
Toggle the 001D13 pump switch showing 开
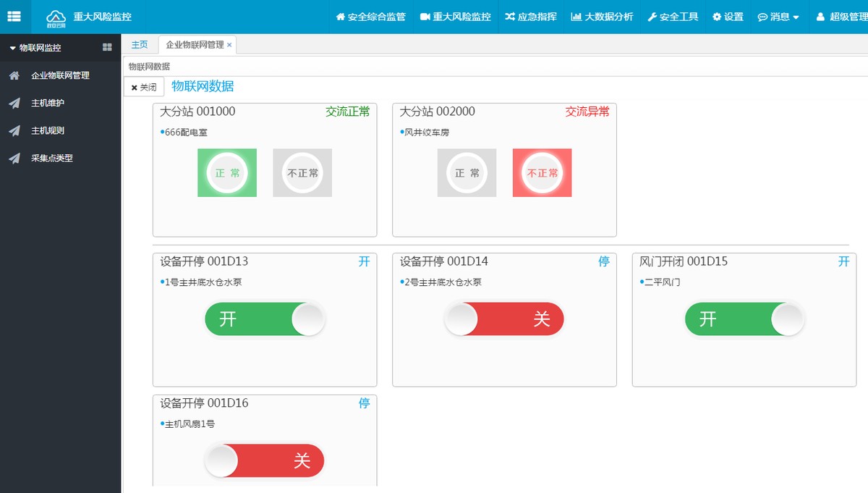(265, 319)
